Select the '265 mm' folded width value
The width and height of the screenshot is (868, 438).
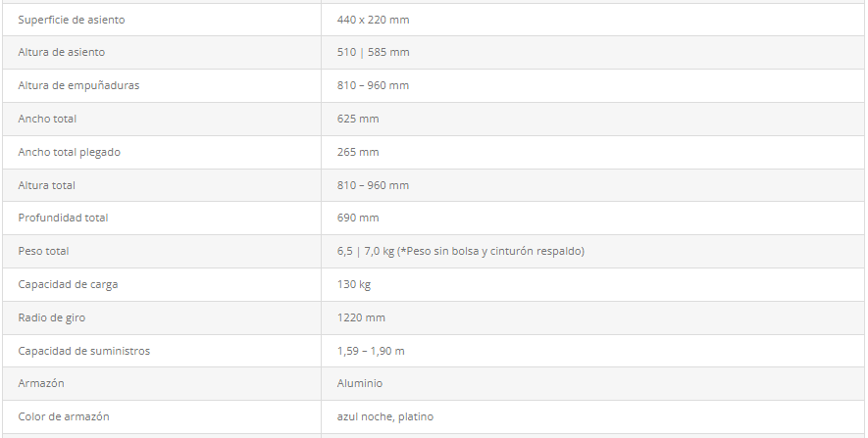[358, 152]
